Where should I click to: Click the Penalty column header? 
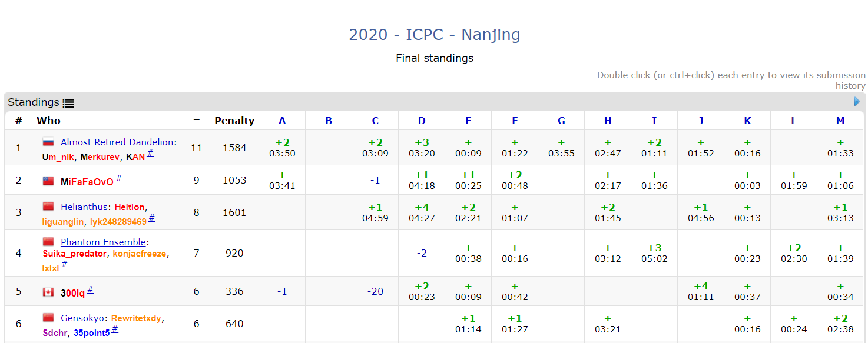click(x=234, y=121)
